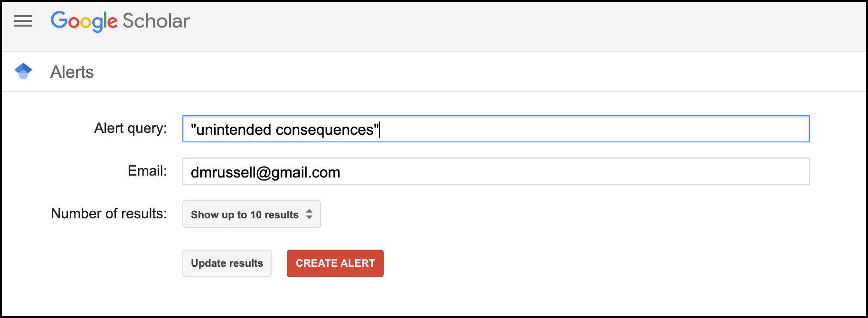Click the gray Scholar word in logo
Image resolution: width=868 pixels, height=318 pixels.
coord(156,21)
